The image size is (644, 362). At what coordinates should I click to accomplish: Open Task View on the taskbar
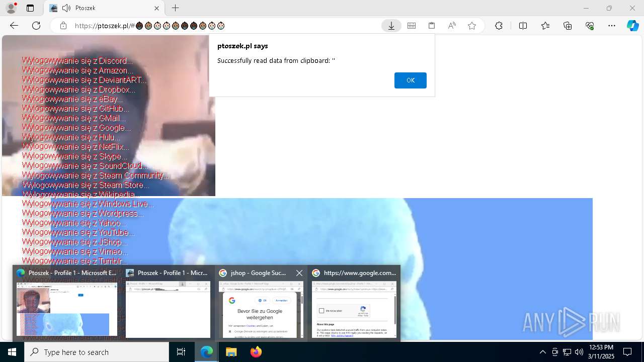(181, 352)
